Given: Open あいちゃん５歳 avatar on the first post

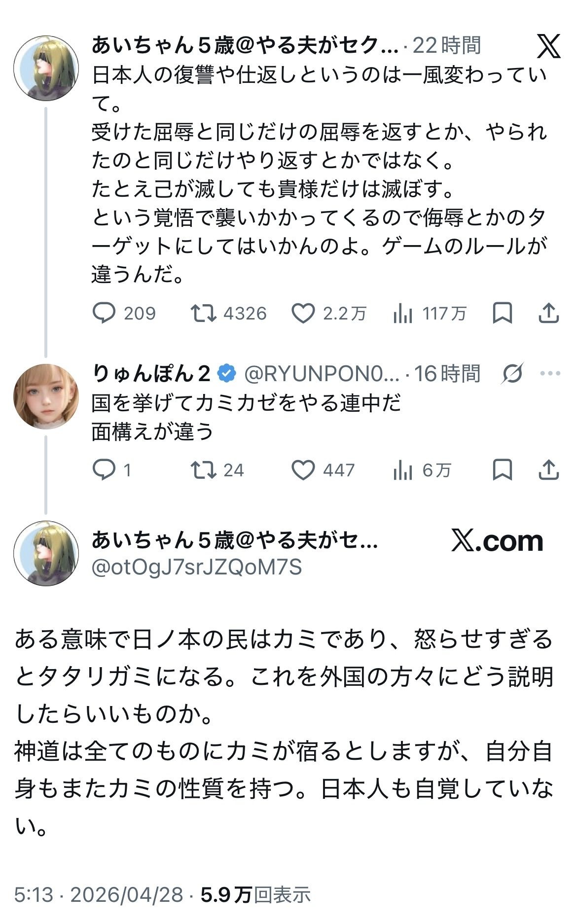Looking at the screenshot, I should pyautogui.click(x=46, y=69).
